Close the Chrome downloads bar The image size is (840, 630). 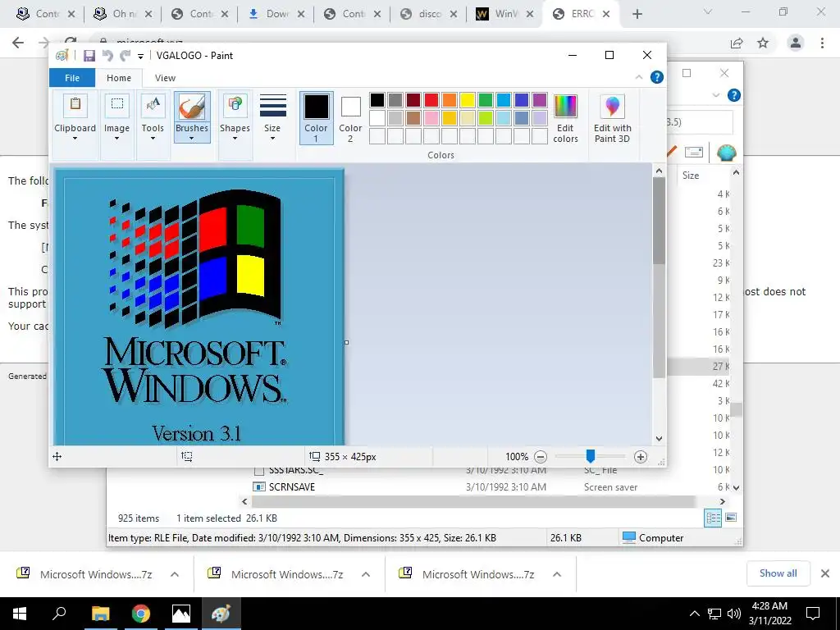[x=825, y=573]
